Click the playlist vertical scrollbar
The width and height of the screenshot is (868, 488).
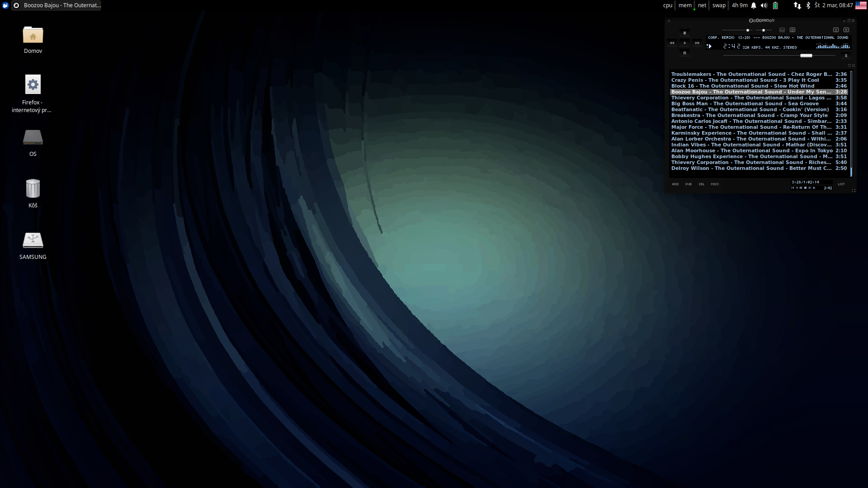851,123
